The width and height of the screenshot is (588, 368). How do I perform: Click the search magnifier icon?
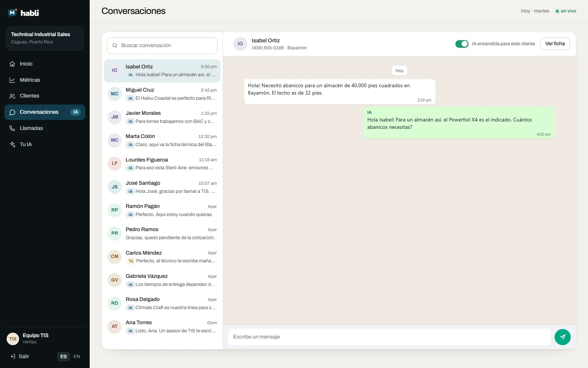click(x=115, y=46)
